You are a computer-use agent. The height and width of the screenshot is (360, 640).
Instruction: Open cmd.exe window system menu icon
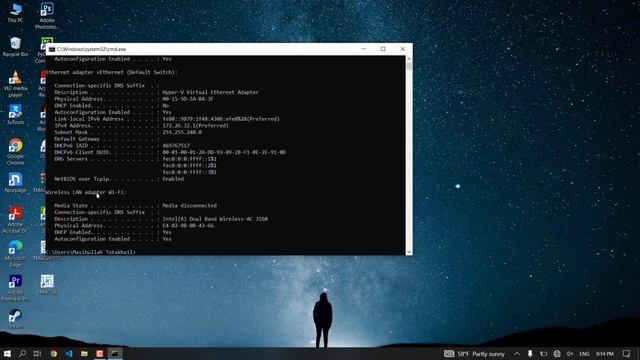point(52,49)
